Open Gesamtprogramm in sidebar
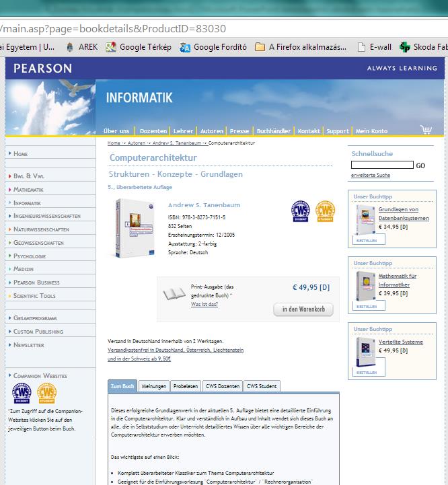The width and height of the screenshot is (448, 485). 35,318
